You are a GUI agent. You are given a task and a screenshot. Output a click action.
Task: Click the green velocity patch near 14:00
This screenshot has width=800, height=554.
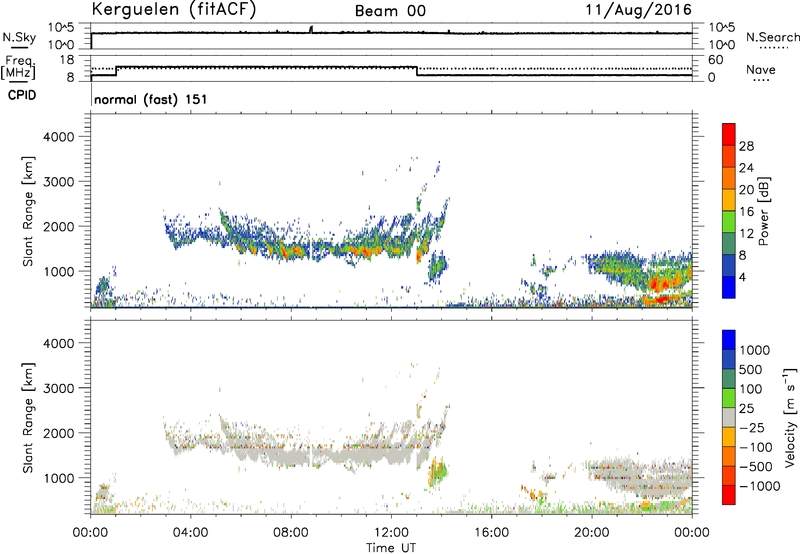438,470
